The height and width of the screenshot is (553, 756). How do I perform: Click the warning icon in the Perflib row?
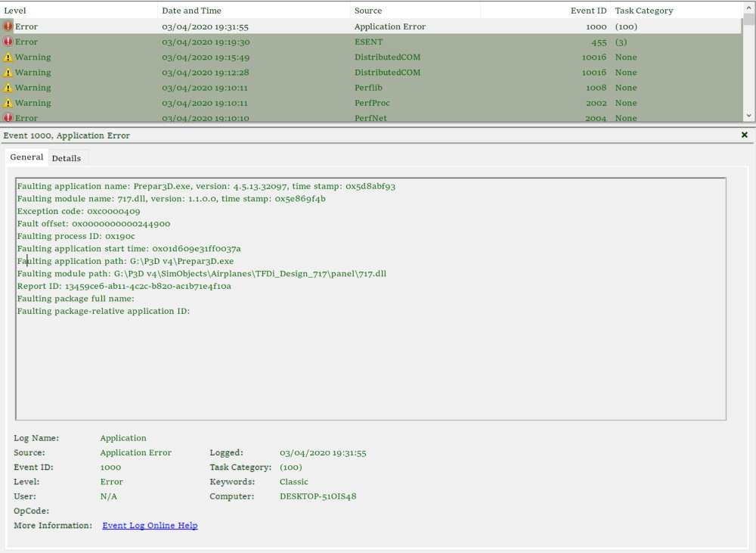coord(8,87)
